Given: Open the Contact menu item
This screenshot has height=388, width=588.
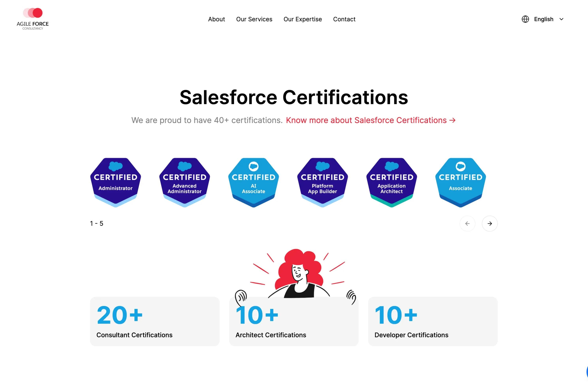Looking at the screenshot, I should (x=344, y=19).
